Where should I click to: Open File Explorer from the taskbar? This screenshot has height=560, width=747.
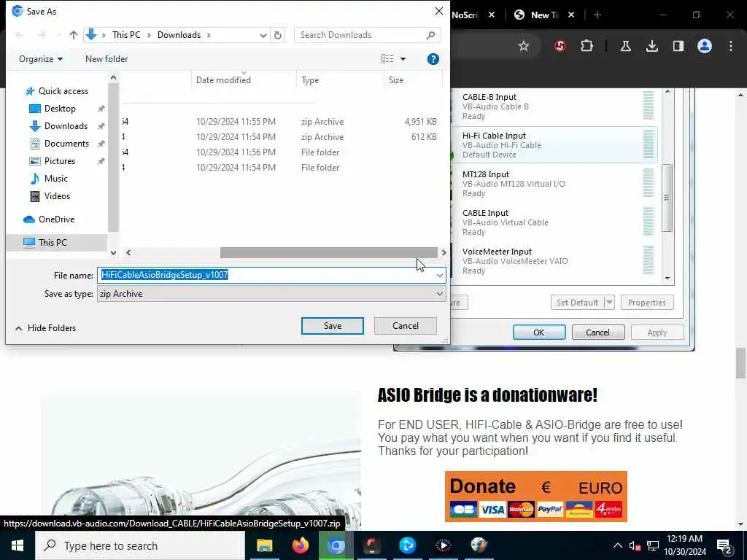(x=264, y=545)
